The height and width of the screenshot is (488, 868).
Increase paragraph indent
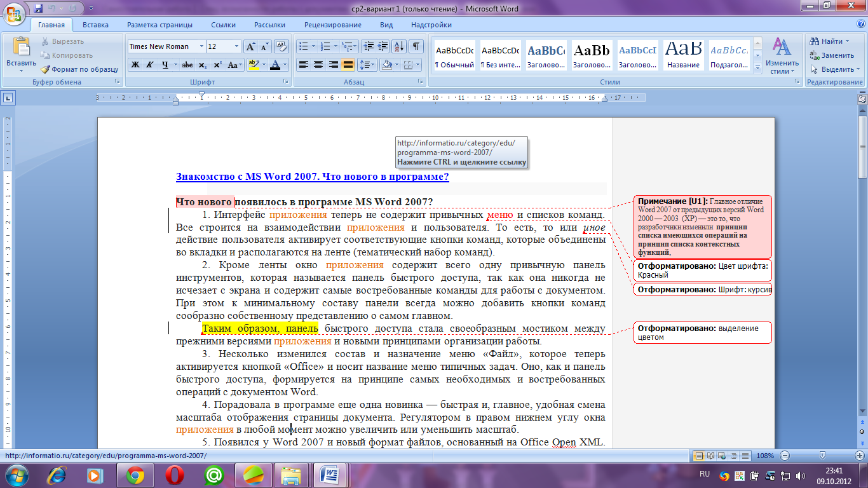coord(383,46)
